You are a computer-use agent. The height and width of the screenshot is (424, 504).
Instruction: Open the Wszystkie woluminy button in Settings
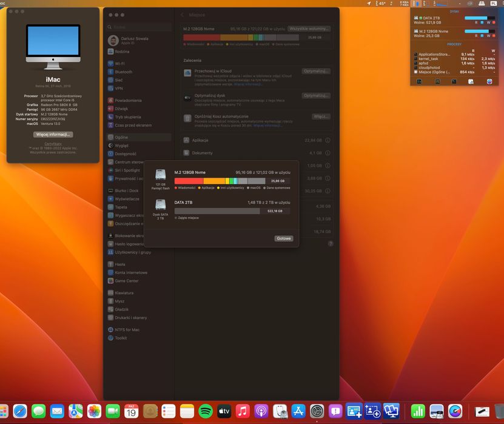[309, 29]
